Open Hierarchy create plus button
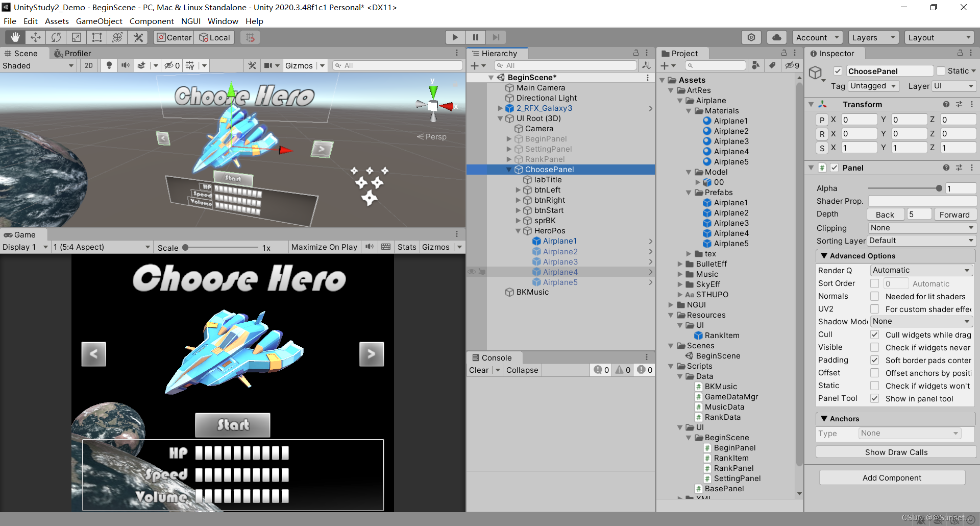The width and height of the screenshot is (980, 526). pyautogui.click(x=478, y=65)
